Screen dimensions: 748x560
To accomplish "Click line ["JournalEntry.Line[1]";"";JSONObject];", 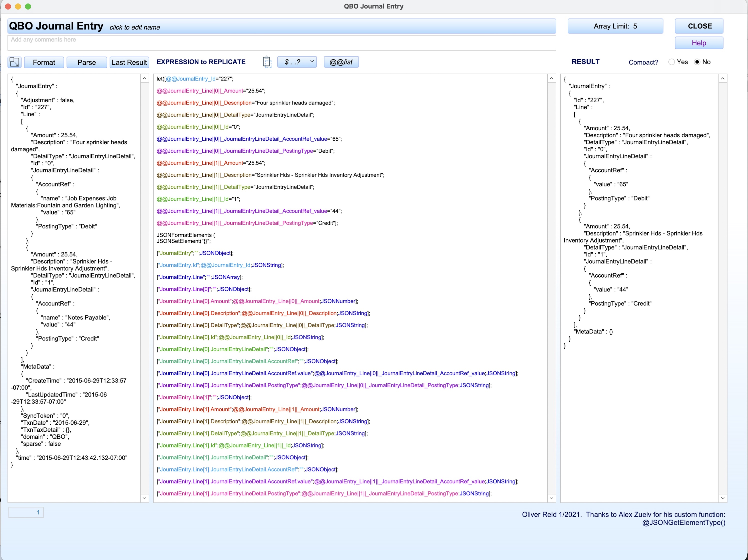I will [204, 397].
